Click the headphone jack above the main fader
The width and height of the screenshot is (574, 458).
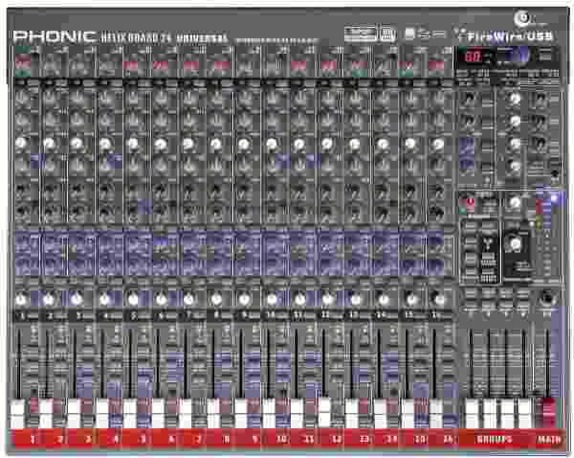click(547, 298)
